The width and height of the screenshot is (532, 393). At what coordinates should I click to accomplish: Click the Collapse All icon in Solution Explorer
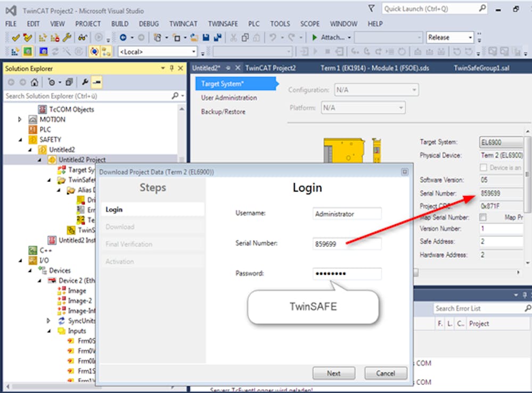[69, 82]
